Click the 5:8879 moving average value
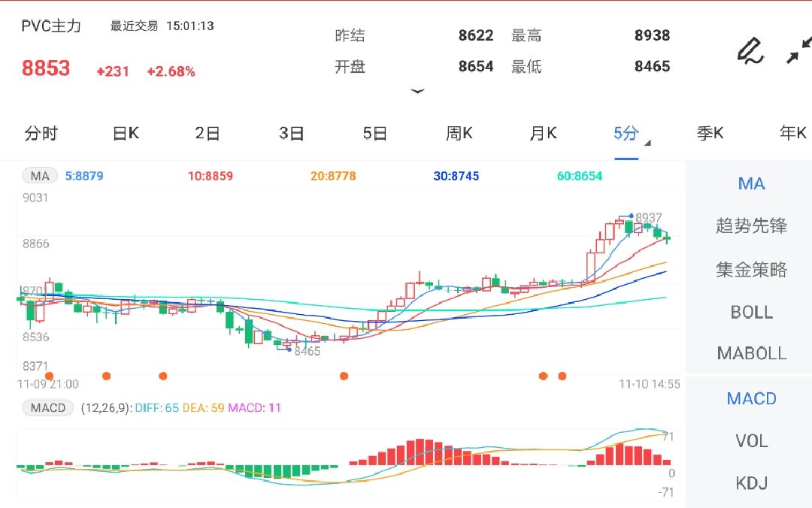This screenshot has height=508, width=812. coord(84,176)
